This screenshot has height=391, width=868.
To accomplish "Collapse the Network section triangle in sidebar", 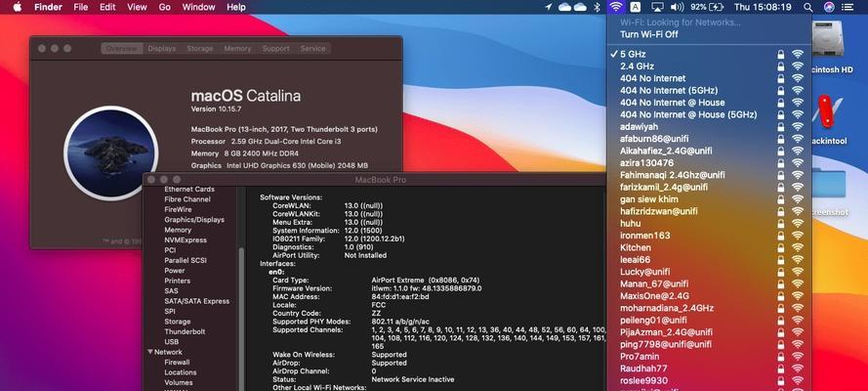I will click(150, 352).
